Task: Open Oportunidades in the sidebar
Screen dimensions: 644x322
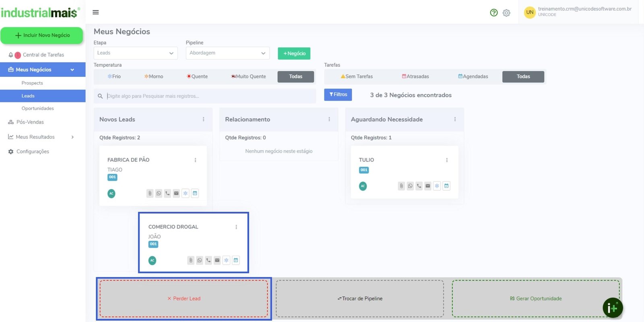Action: click(38, 109)
